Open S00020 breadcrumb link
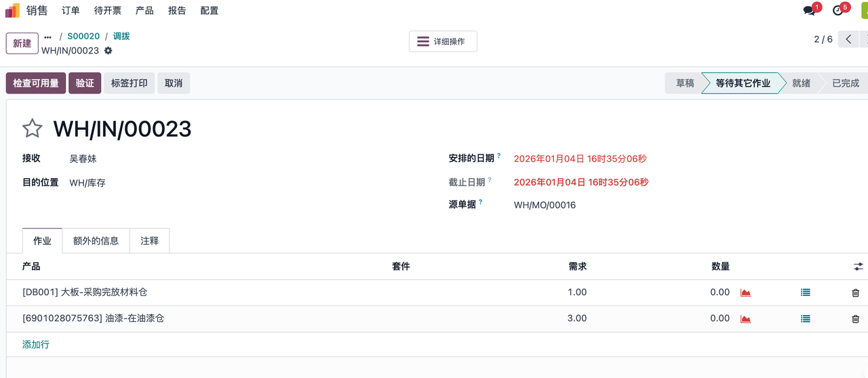 tap(83, 37)
